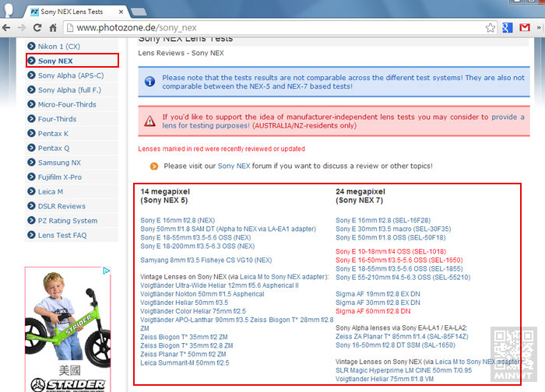Reload the page with the refresh icon

pos(37,27)
